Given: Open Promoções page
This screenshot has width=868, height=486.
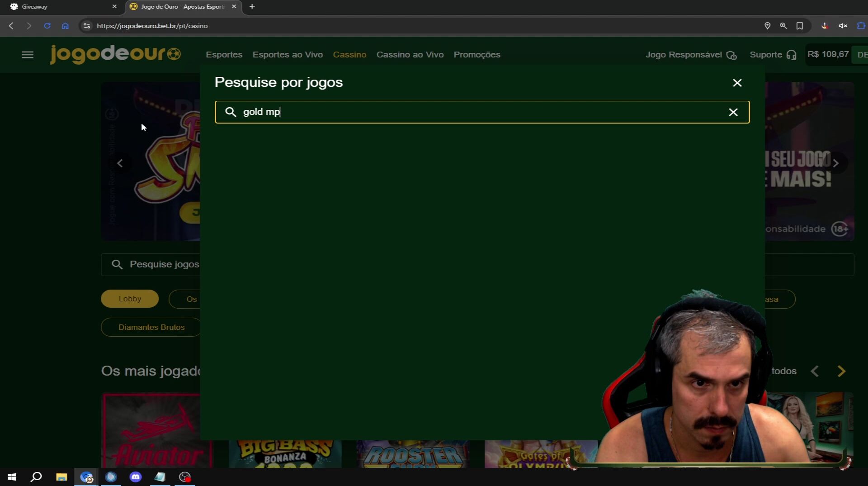Looking at the screenshot, I should tap(476, 55).
